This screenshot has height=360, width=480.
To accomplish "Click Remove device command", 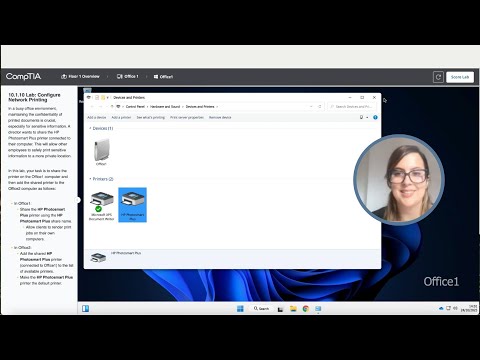I will tap(220, 117).
